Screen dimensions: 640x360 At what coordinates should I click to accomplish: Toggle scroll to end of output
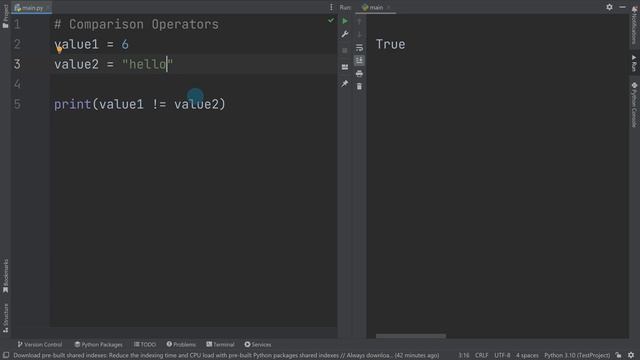[359, 60]
